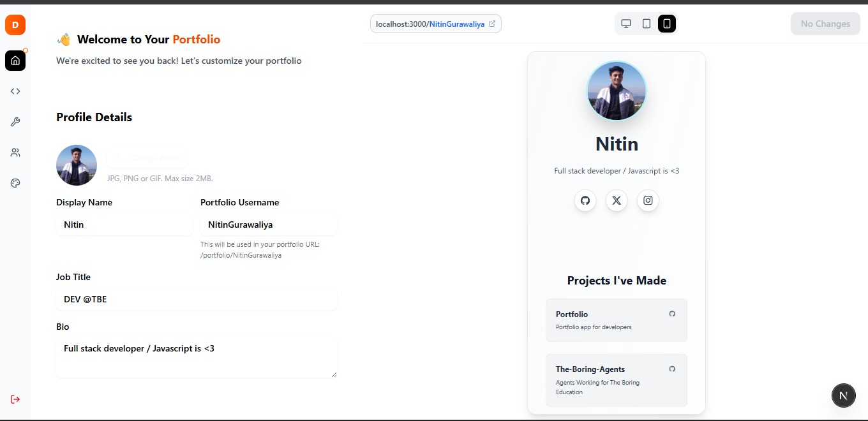868x421 pixels.
Task: Open the theme palette icon in sidebar
Action: (x=15, y=183)
